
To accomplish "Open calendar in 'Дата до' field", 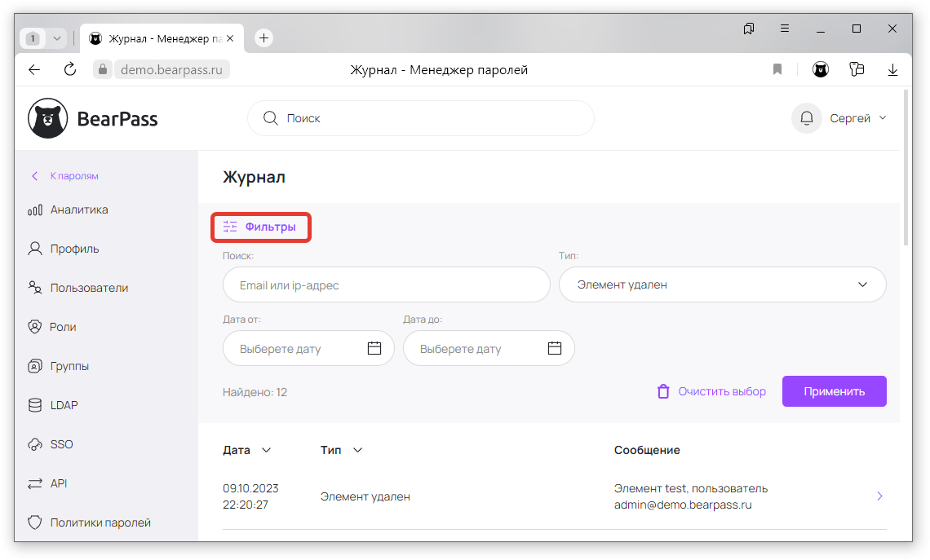I will 555,349.
